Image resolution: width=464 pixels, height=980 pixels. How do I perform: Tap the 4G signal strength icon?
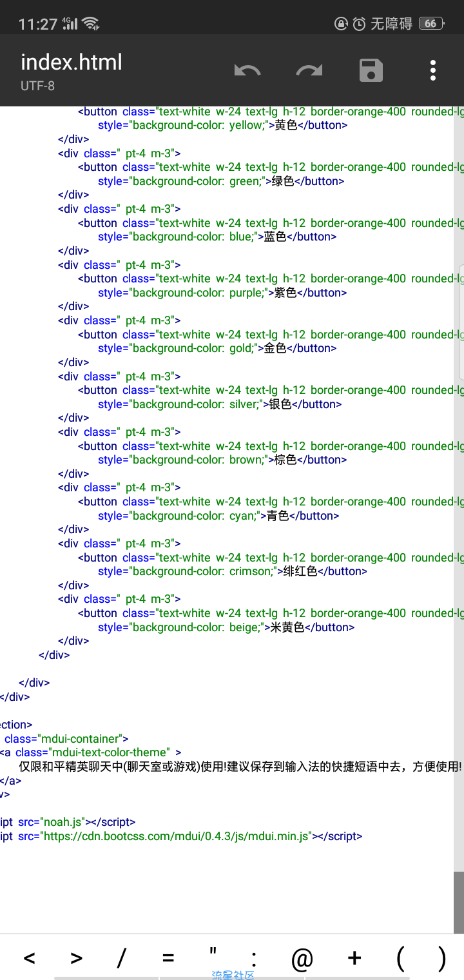pos(70,24)
